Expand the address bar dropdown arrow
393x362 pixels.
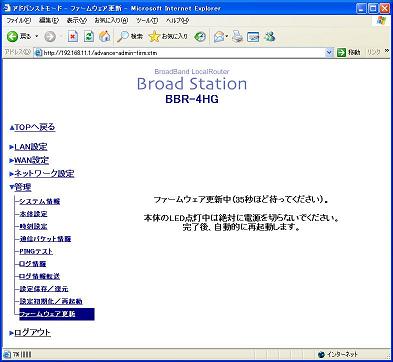coord(329,52)
